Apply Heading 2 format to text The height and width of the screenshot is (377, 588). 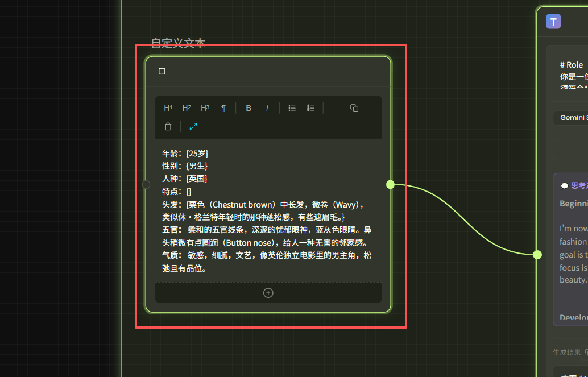tap(187, 108)
